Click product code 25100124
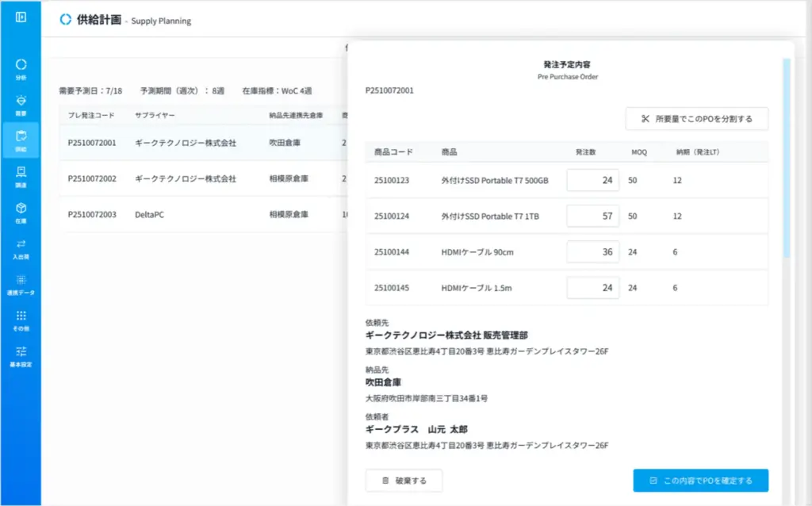The image size is (812, 506). [392, 216]
